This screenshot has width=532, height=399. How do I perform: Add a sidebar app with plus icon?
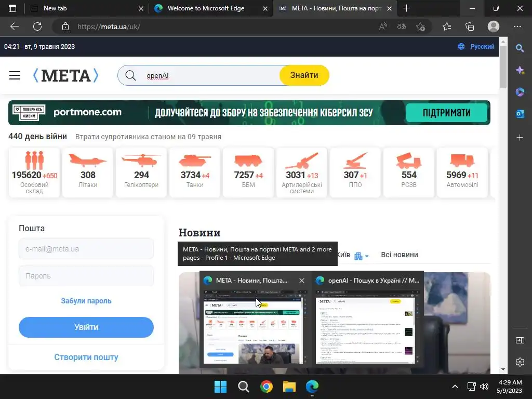520,137
